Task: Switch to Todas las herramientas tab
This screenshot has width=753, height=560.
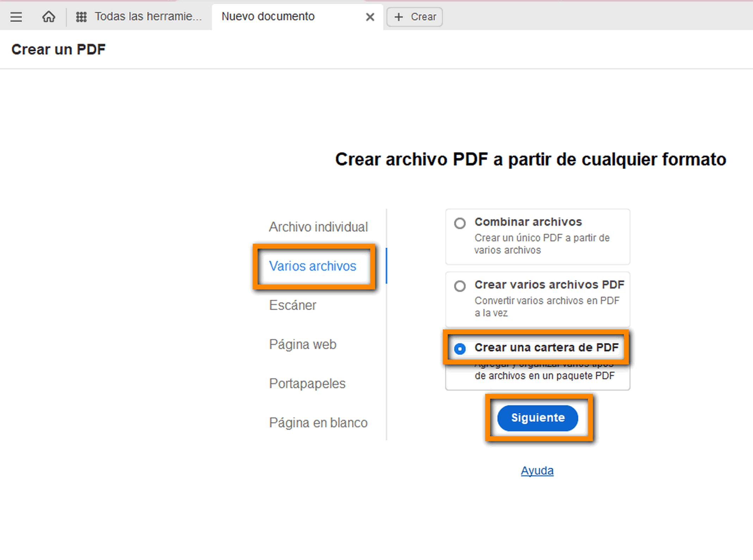Action: (x=148, y=17)
